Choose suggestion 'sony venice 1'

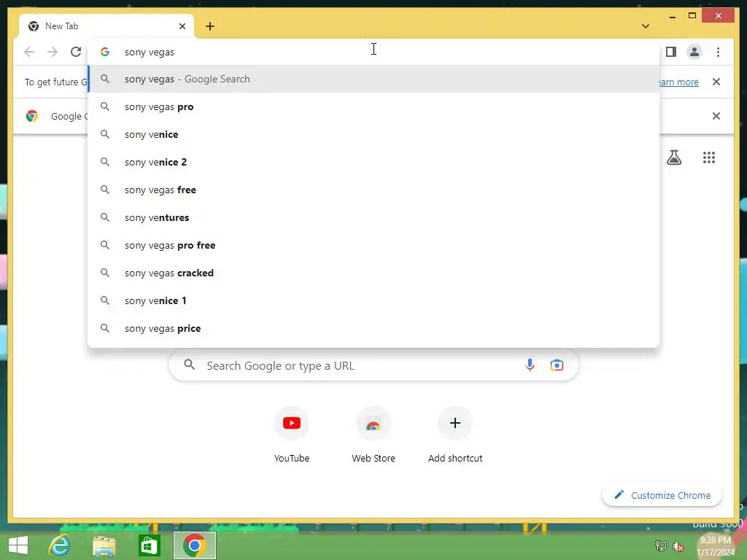pos(374,300)
